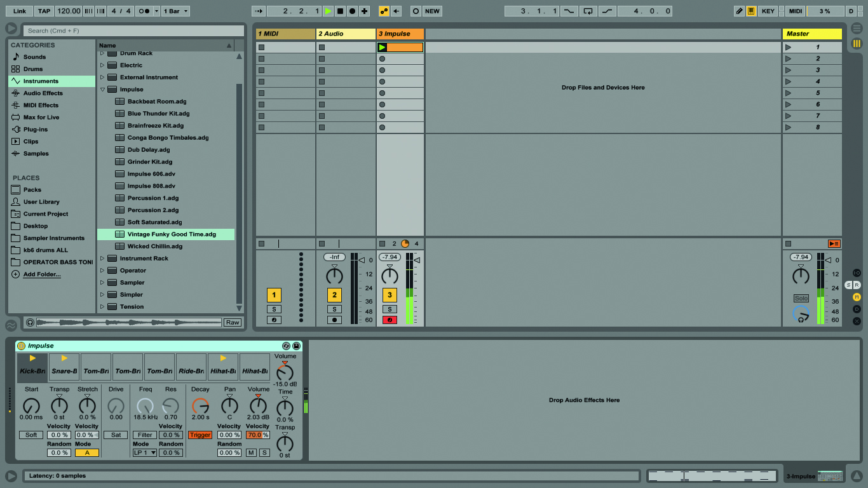Toggle the headphone Preview button in browser
This screenshot has width=868, height=488.
coord(30,323)
